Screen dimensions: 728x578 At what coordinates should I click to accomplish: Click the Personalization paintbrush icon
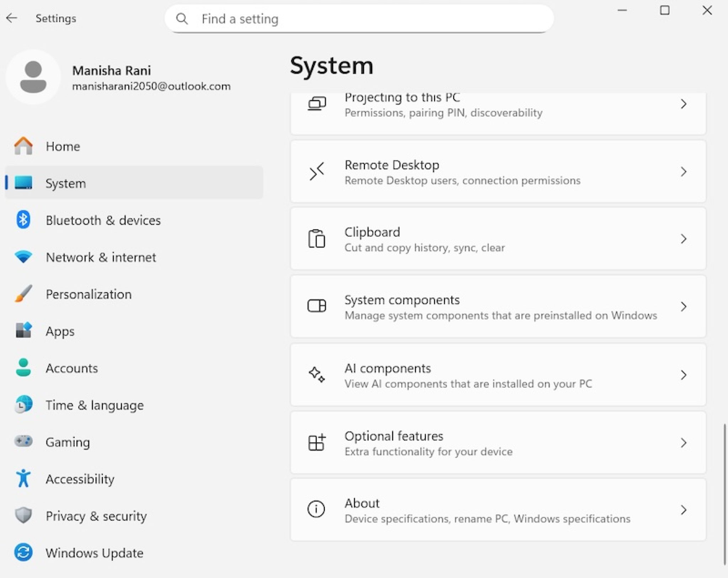[x=23, y=294]
